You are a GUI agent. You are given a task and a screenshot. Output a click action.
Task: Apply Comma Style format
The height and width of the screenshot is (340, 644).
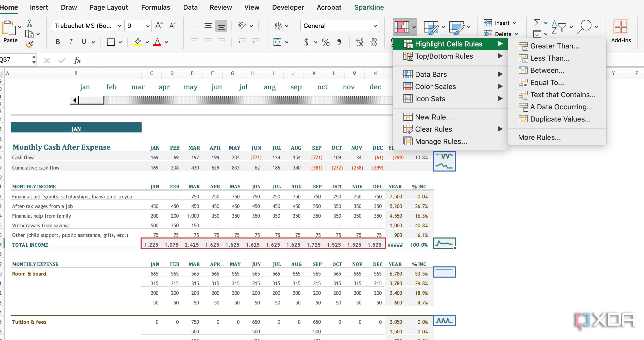(339, 42)
